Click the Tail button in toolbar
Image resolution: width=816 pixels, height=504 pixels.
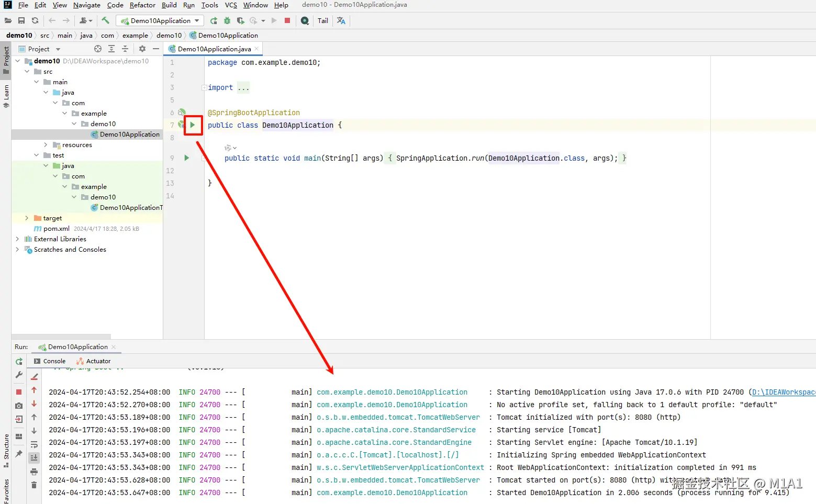click(x=323, y=21)
